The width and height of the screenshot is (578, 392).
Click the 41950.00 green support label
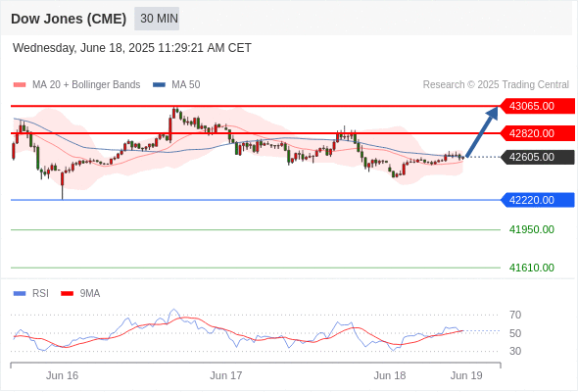532,229
